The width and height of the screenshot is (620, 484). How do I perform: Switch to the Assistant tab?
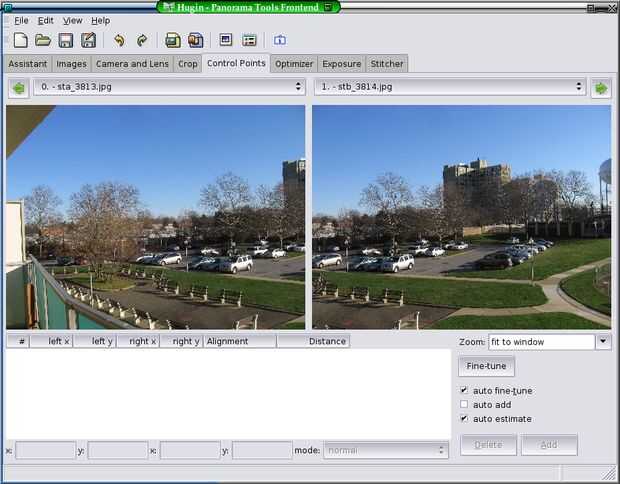pos(28,64)
